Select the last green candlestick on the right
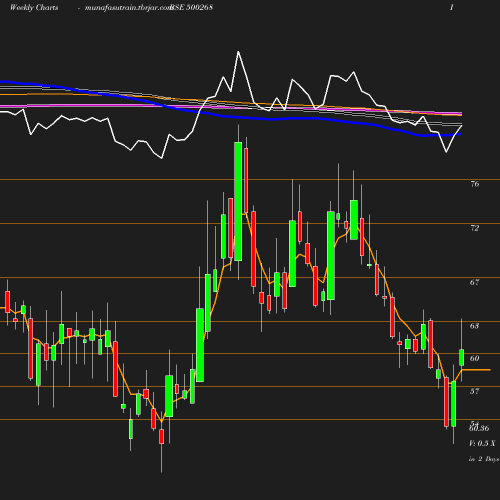Screen dimensions: 500x500 point(462,358)
